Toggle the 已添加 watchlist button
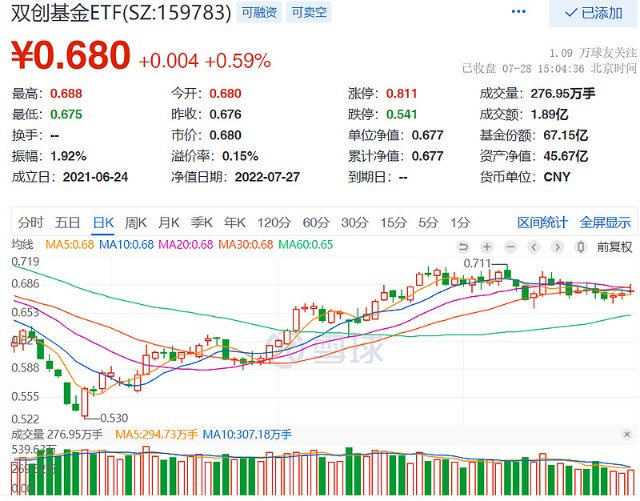This screenshot has height=501, width=640. [593, 13]
